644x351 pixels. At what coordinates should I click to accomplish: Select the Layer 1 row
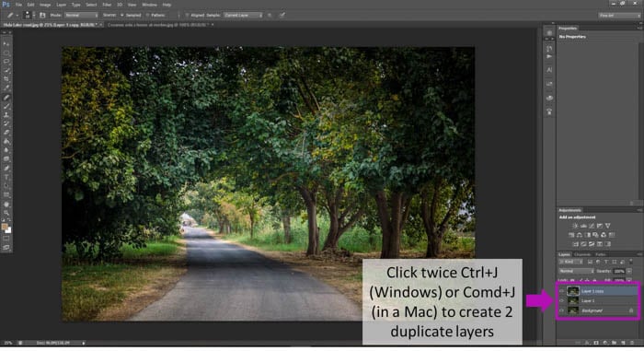(598, 301)
